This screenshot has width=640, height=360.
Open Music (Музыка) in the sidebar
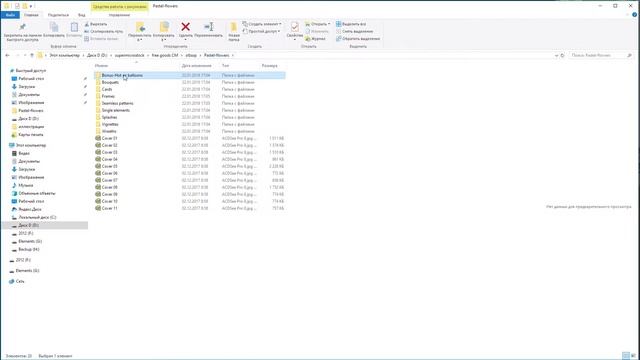26,185
